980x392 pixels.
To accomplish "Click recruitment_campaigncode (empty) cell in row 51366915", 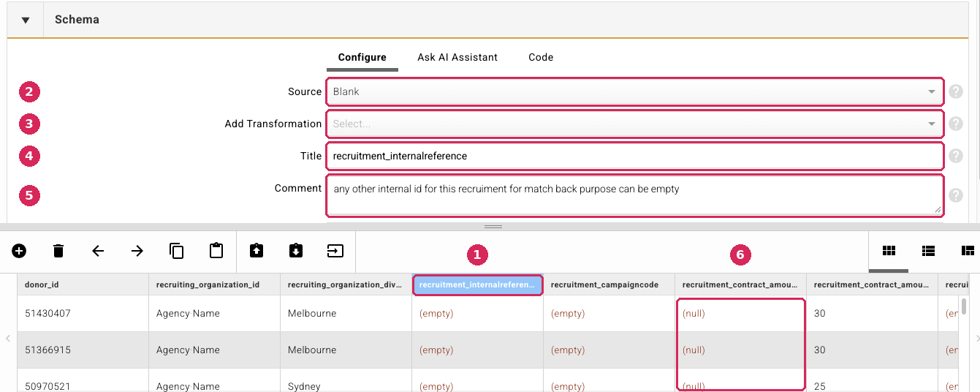I will [x=609, y=350].
